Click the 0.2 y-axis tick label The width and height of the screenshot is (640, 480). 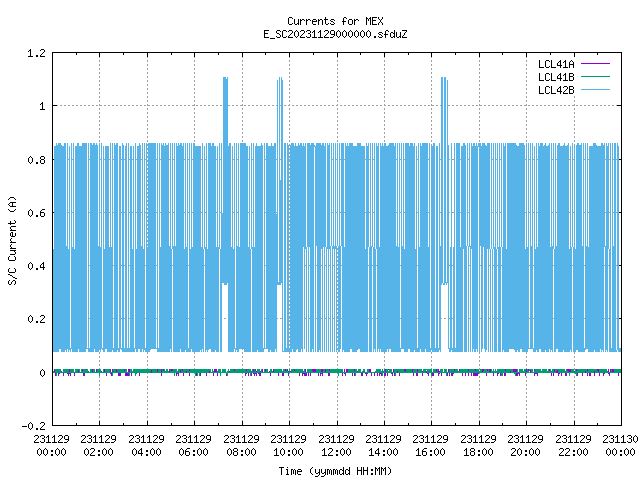pos(36,319)
